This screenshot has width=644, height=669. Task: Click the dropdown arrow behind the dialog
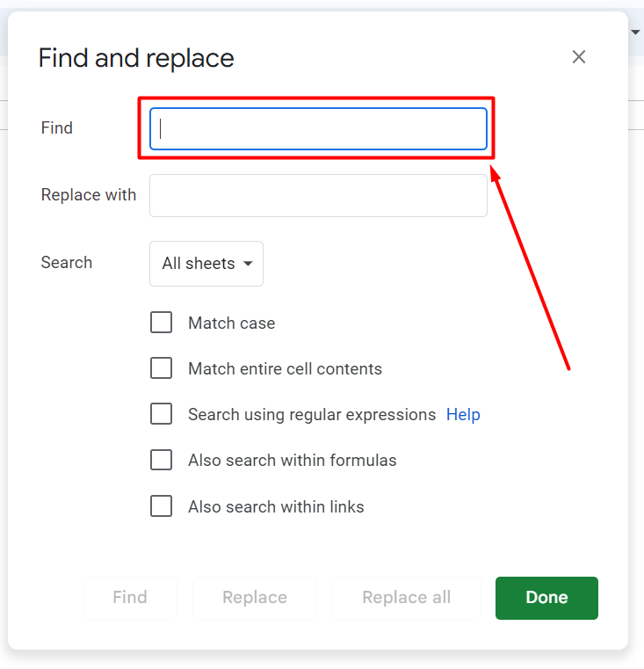click(635, 32)
